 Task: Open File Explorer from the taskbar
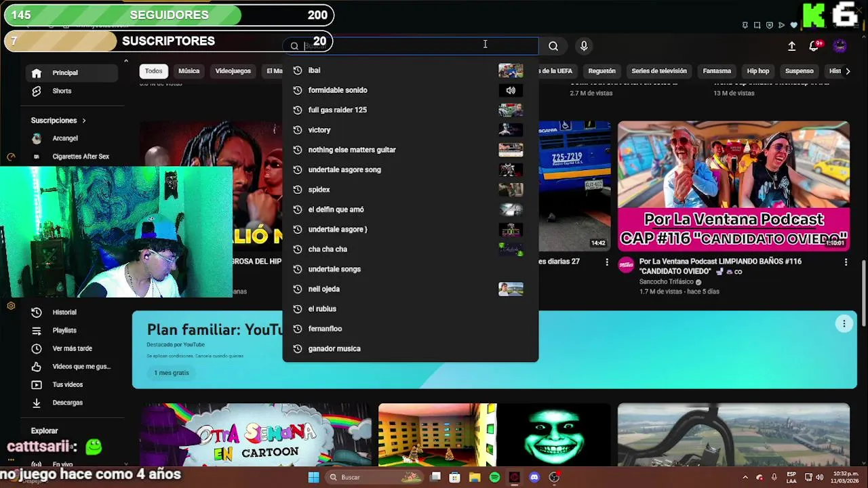point(475,477)
